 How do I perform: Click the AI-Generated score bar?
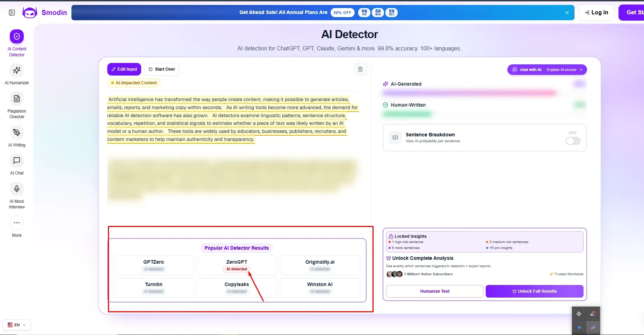(x=469, y=93)
